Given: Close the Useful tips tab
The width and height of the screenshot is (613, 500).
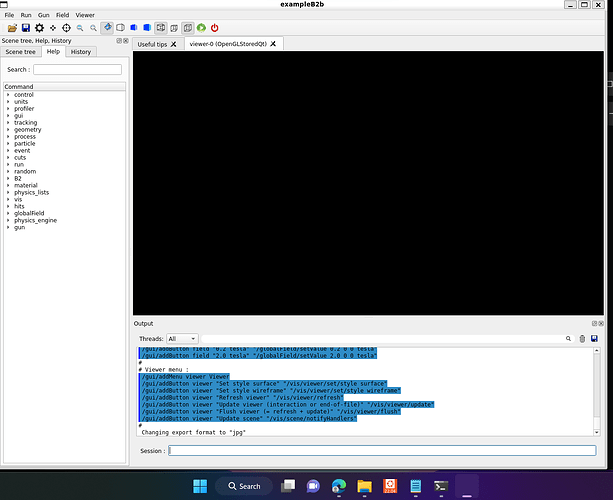Looking at the screenshot, I should tap(174, 44).
